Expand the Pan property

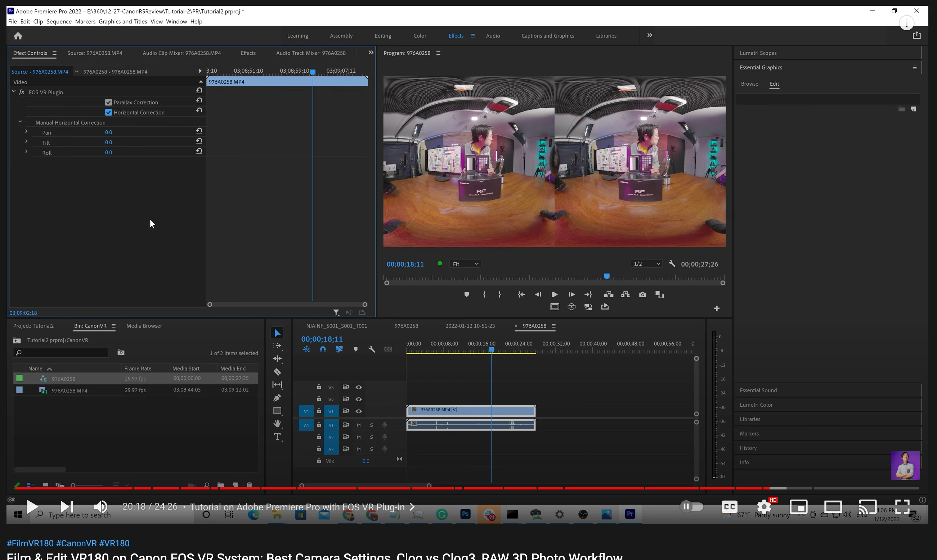26,132
